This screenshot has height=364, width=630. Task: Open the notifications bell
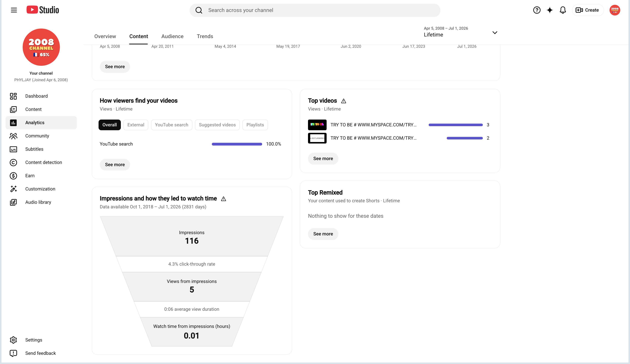coord(563,10)
